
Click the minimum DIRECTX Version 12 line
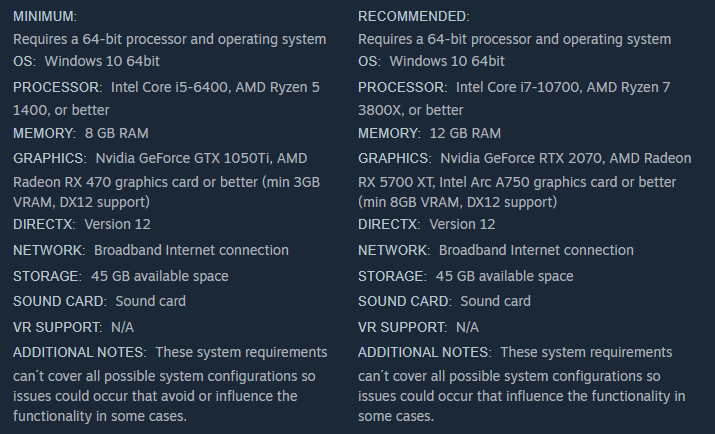tap(82, 224)
